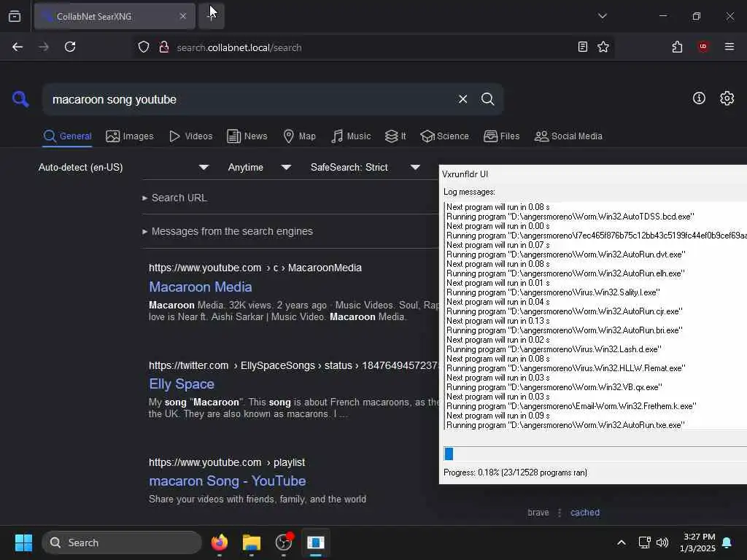The height and width of the screenshot is (560, 747).
Task: Open the Anytime time range dropdown
Action: click(260, 167)
